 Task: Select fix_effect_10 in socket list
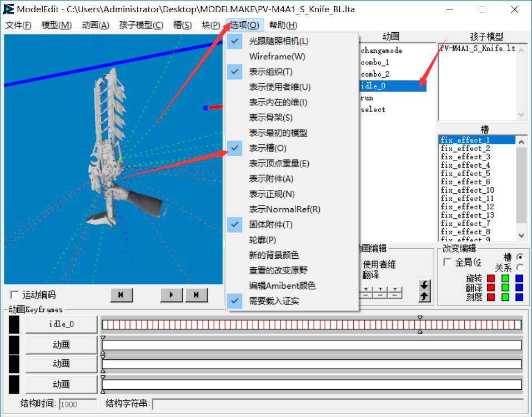(x=467, y=190)
